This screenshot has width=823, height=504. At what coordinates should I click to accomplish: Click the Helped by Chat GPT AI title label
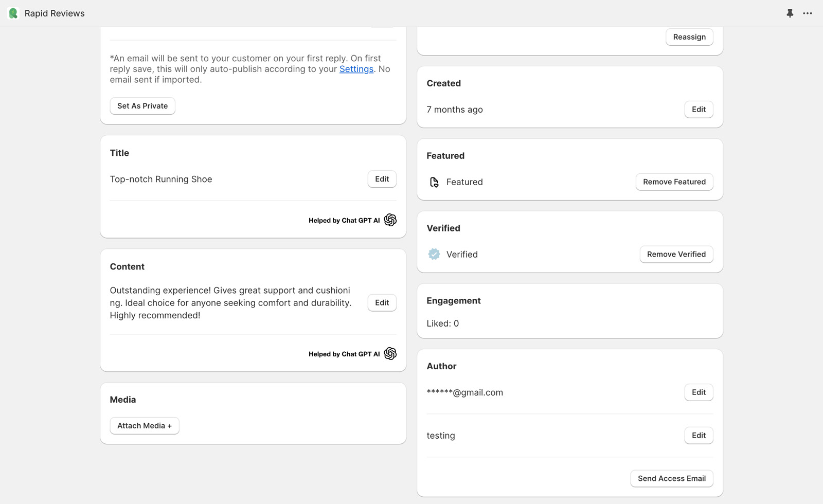[344, 221]
